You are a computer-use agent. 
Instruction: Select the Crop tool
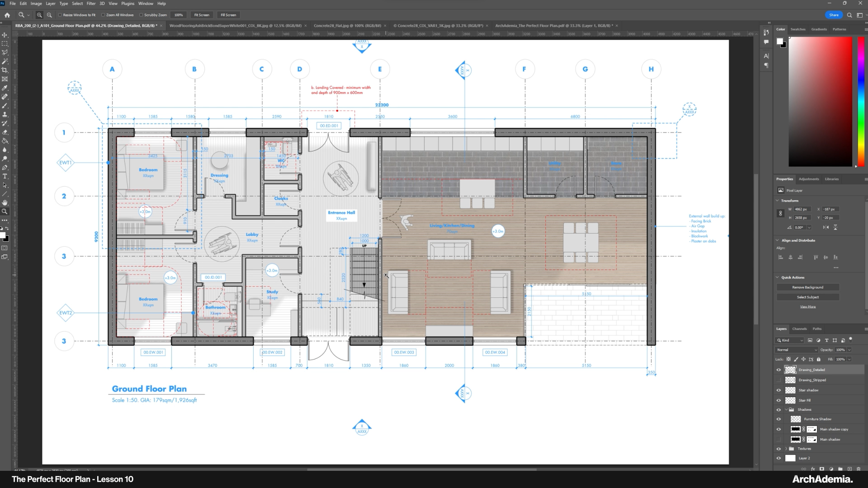pyautogui.click(x=5, y=70)
